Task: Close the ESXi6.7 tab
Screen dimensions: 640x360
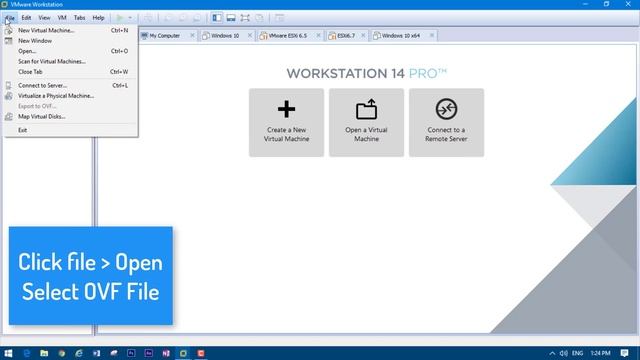Action: [x=363, y=36]
